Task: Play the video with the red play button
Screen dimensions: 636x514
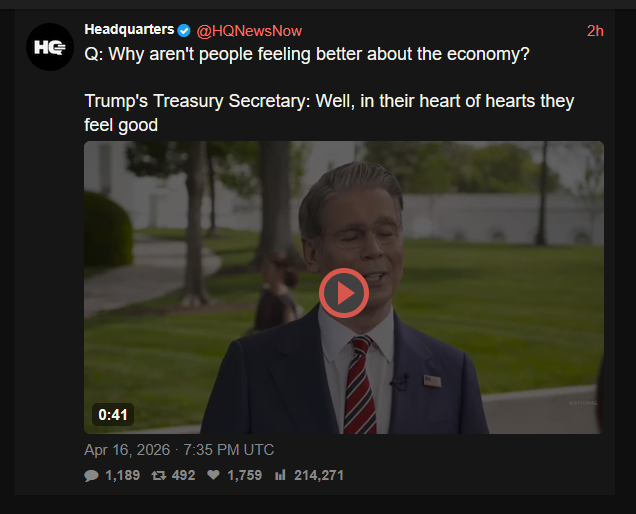Action: tap(344, 292)
